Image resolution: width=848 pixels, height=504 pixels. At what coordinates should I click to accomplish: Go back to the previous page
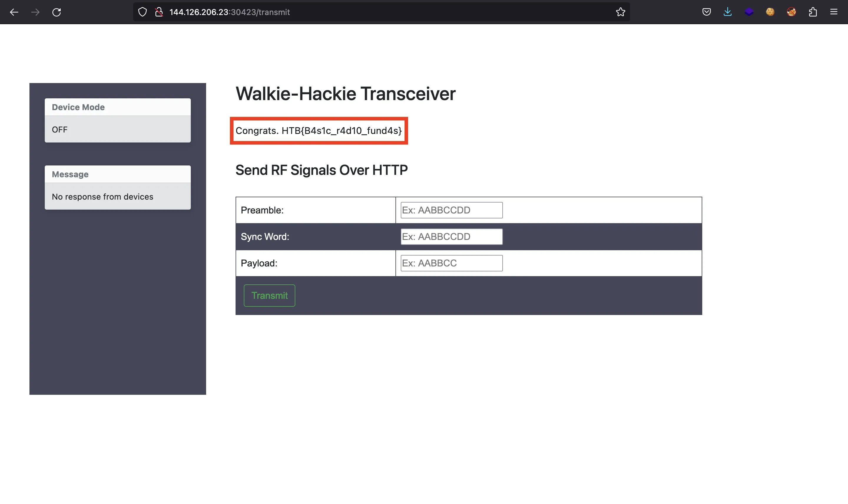pos(14,12)
